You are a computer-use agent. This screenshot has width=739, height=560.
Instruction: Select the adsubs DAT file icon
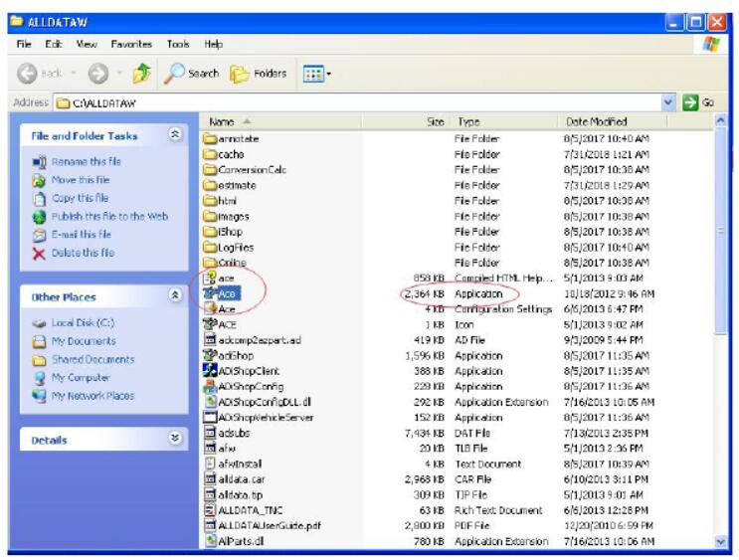(210, 433)
